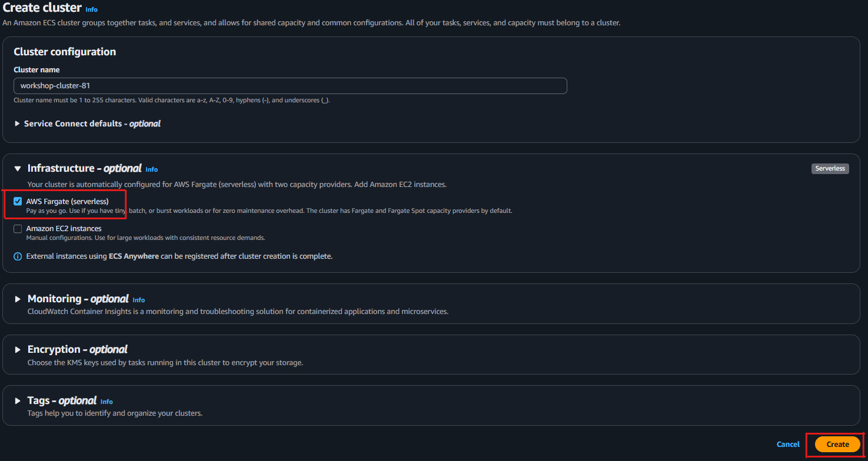This screenshot has width=868, height=461.
Task: Enable the Amazon EC2 instances option
Action: coord(18,228)
